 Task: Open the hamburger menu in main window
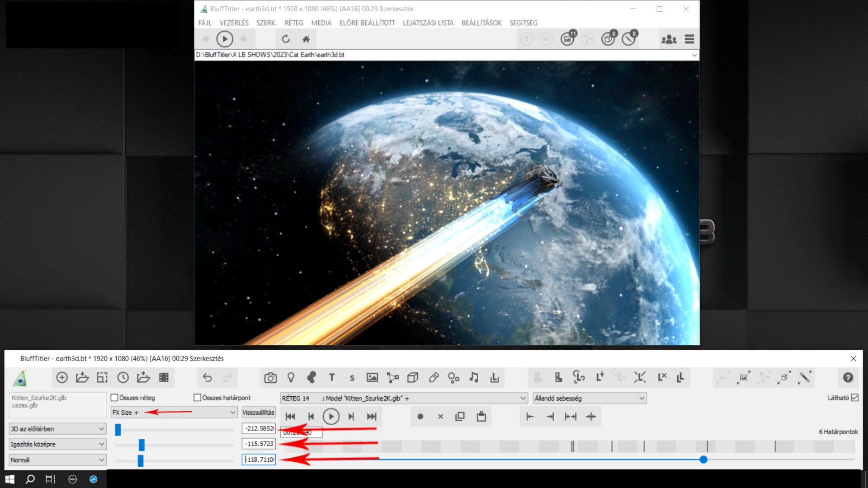coord(689,39)
